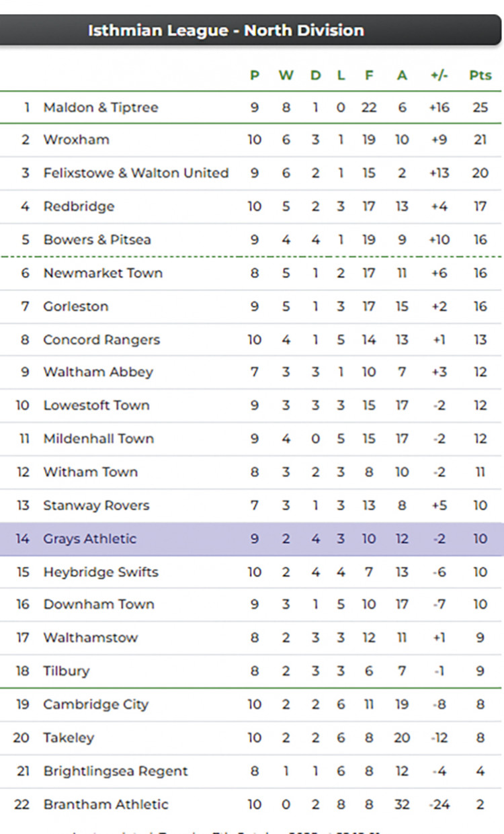The image size is (504, 834).
Task: Open the Brightlingsea Regent team link
Action: 116,771
